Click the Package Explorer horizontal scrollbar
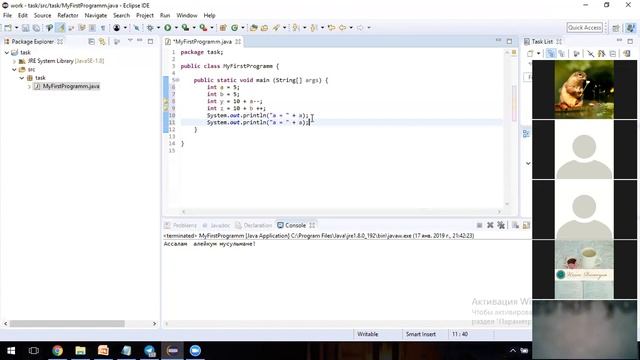This screenshot has height=360, width=640. pos(67,324)
